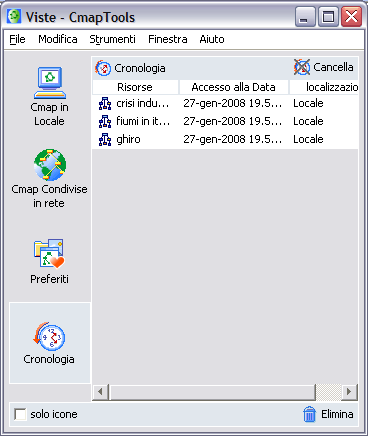The height and width of the screenshot is (436, 368).
Task: Enable the solo icone checkbox
Action: (x=20, y=414)
